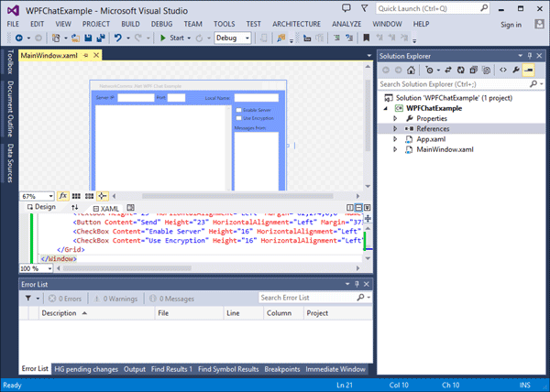
Task: Open the ARCHITECTURE menu
Action: click(296, 23)
